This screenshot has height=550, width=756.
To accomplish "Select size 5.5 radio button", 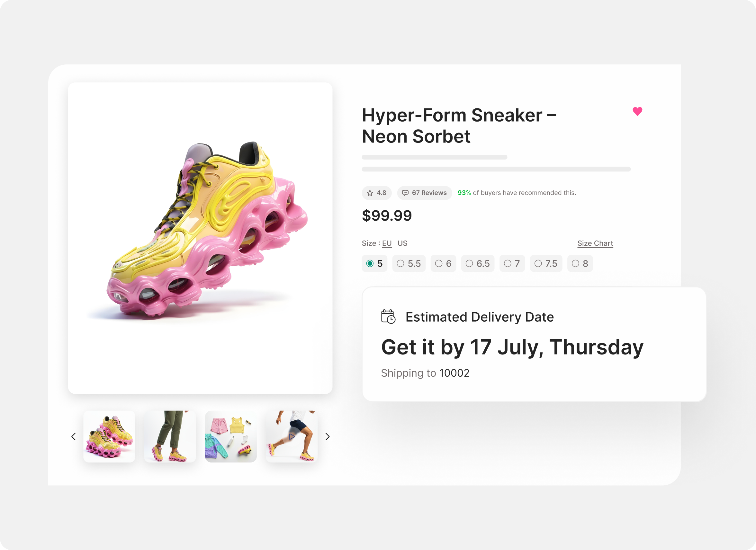I will tap(409, 263).
